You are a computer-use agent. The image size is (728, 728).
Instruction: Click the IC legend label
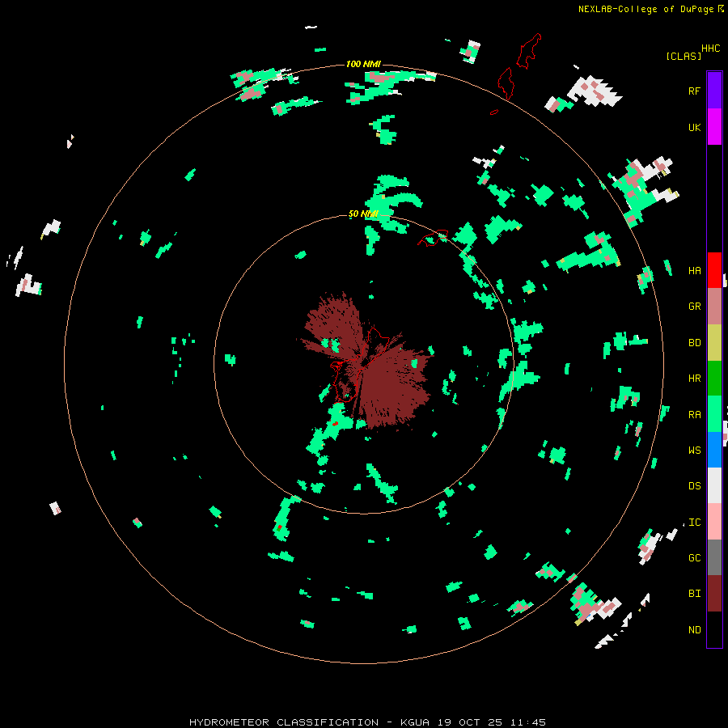[x=694, y=523]
